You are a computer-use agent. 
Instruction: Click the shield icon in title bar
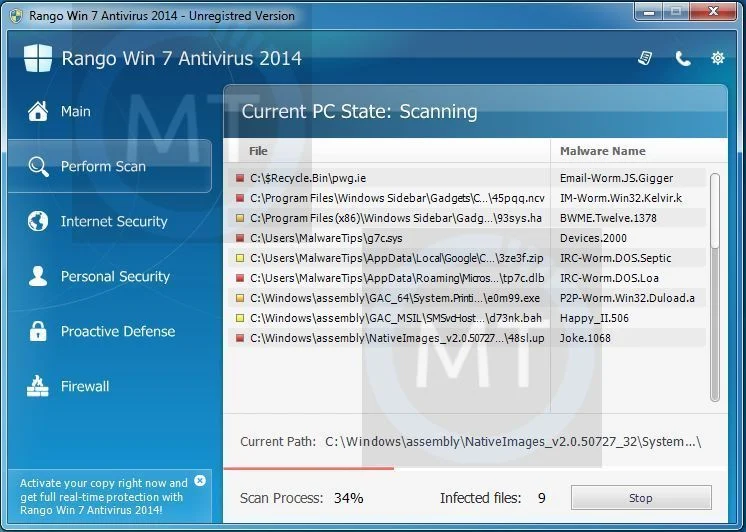point(16,16)
